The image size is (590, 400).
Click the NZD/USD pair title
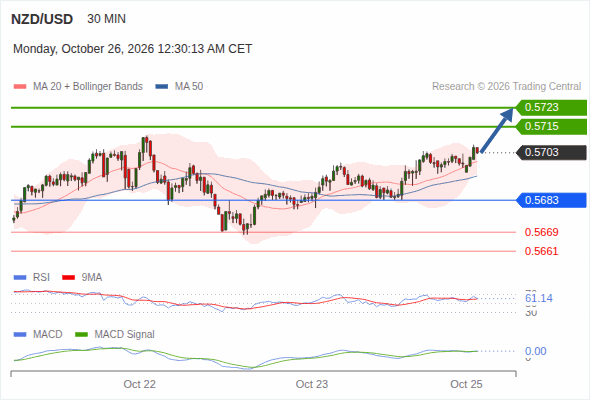42,19
